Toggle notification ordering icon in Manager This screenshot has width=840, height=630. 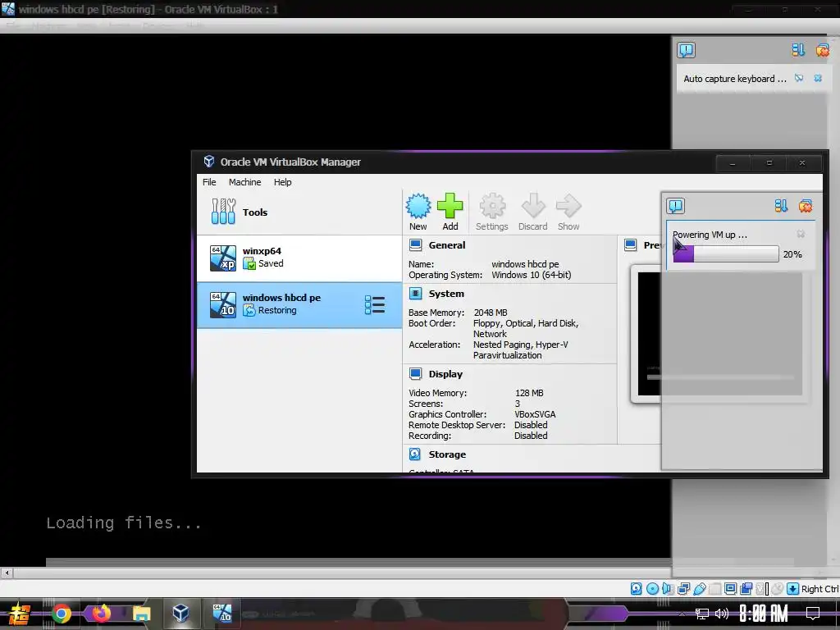[x=781, y=206]
